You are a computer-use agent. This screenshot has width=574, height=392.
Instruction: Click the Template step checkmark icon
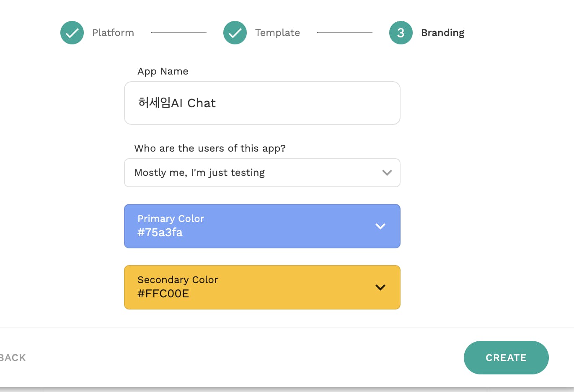(x=235, y=33)
